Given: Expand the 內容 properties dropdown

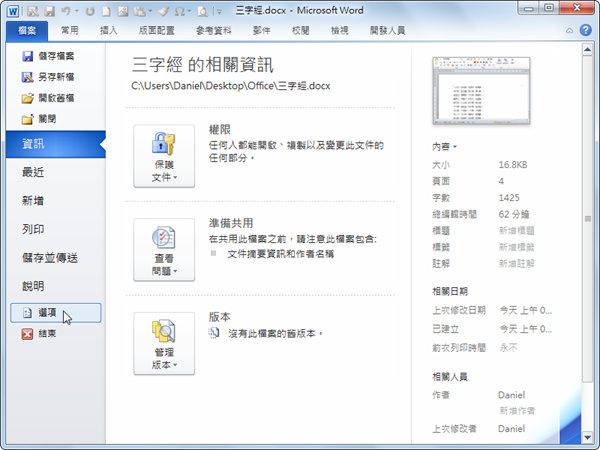Looking at the screenshot, I should point(444,147).
